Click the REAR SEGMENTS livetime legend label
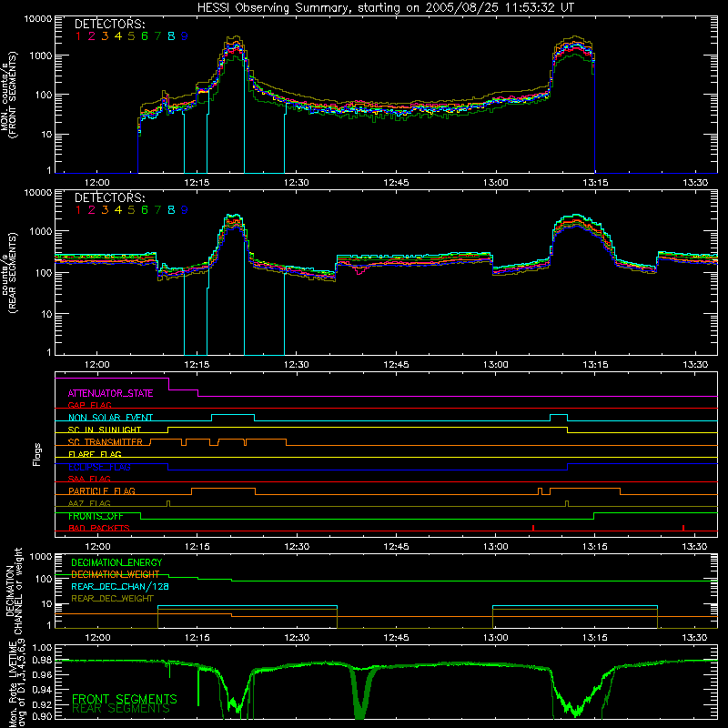Image resolution: width=728 pixels, height=728 pixels. coord(121,709)
